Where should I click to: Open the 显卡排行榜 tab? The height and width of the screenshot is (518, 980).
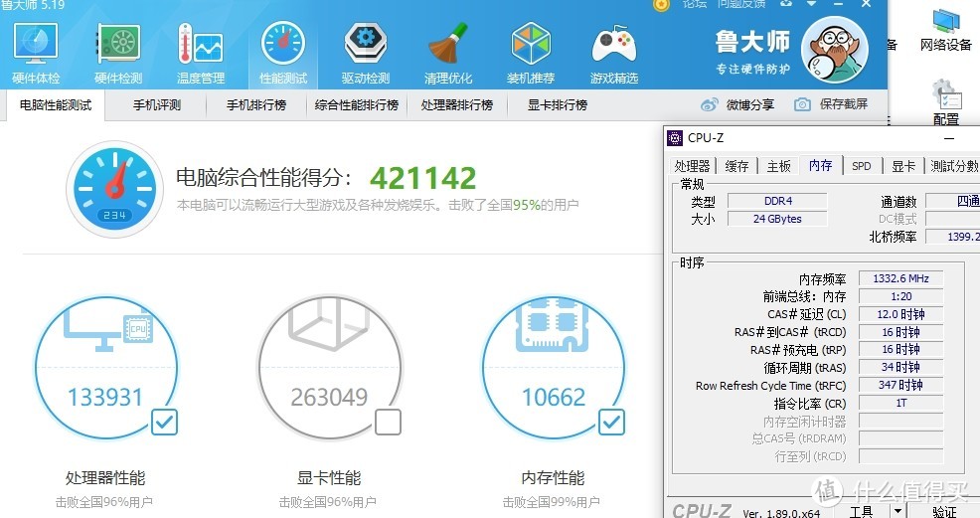point(557,105)
